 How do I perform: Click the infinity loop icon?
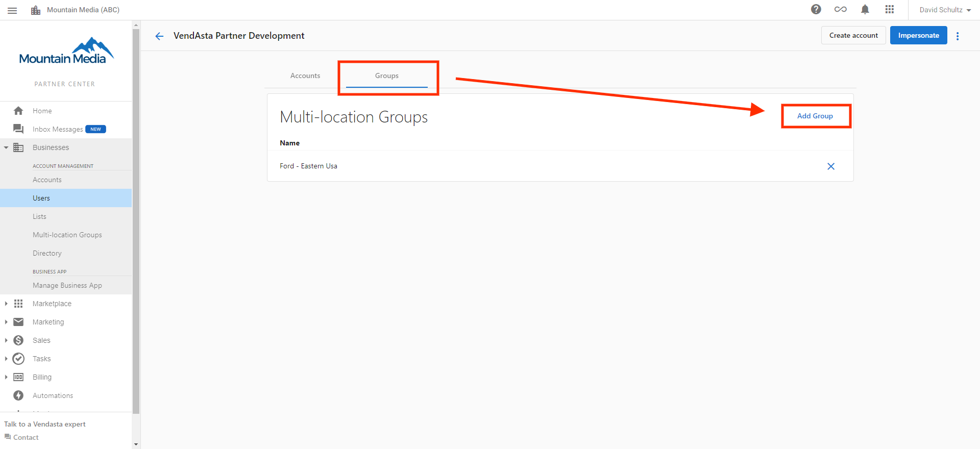[x=841, y=9]
